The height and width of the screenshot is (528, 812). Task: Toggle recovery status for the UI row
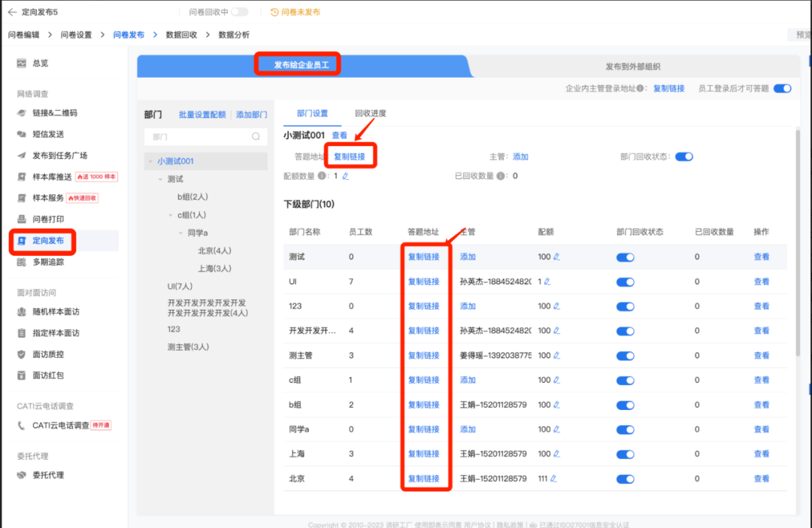point(625,282)
